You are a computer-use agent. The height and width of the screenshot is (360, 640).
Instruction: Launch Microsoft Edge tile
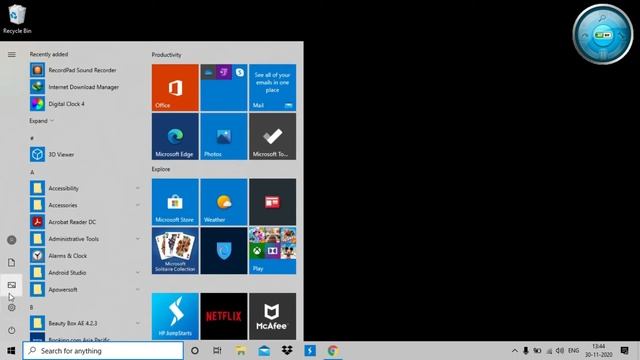pos(175,136)
